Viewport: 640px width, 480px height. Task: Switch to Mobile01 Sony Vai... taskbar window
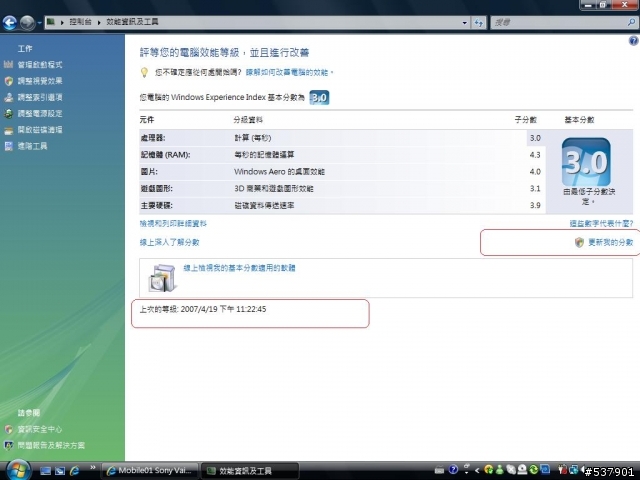(x=150, y=471)
